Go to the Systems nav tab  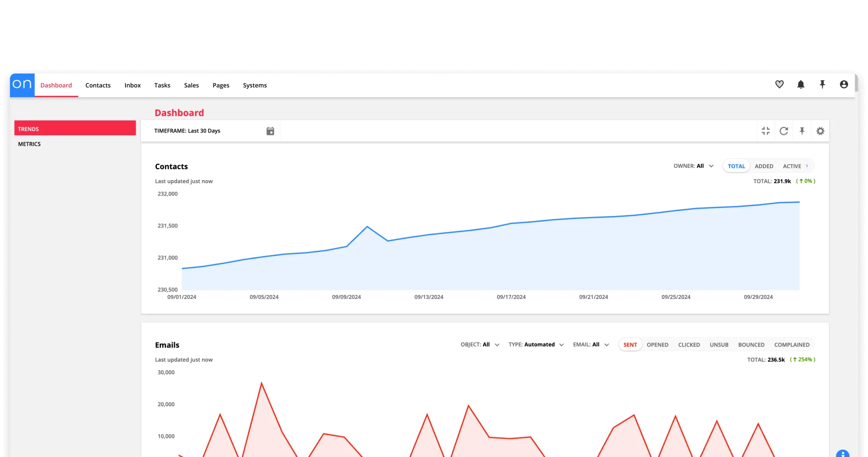point(255,85)
